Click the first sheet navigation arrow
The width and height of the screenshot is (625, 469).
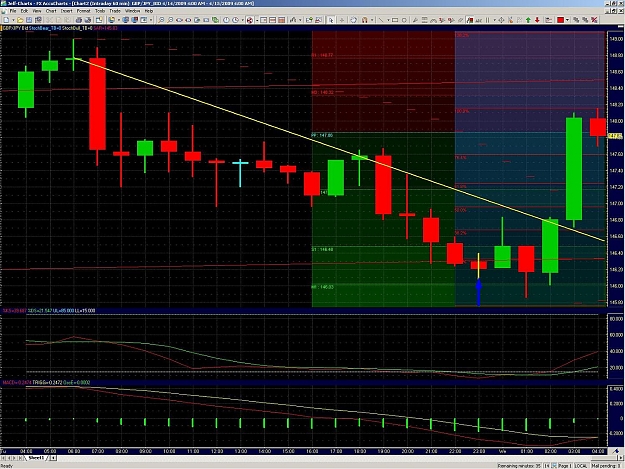[4, 458]
